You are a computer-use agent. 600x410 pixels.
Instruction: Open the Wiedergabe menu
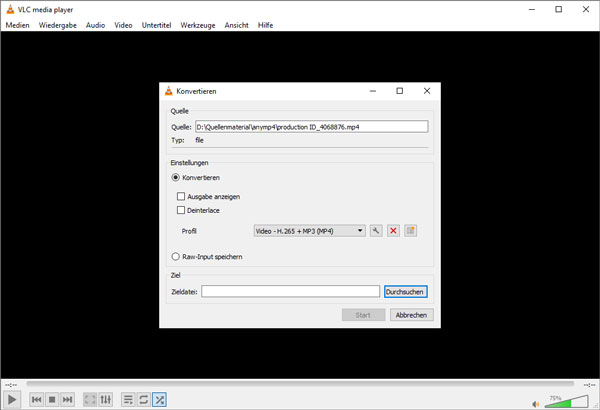(x=57, y=25)
